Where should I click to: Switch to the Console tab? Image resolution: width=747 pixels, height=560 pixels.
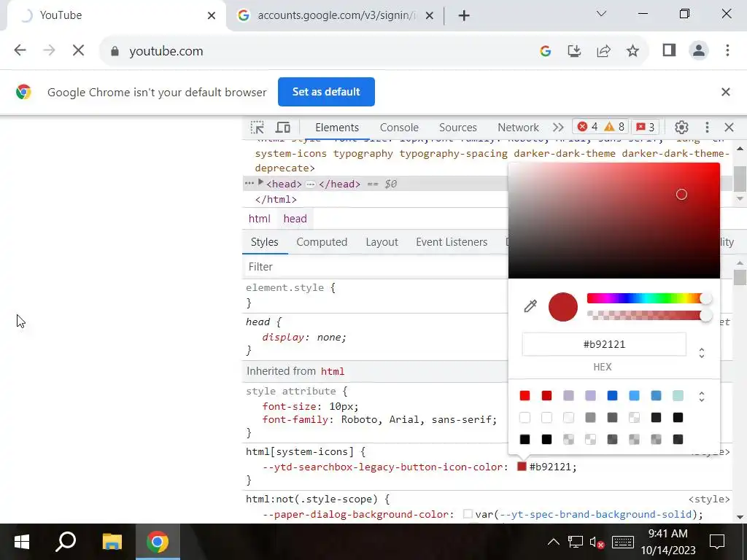pyautogui.click(x=399, y=127)
